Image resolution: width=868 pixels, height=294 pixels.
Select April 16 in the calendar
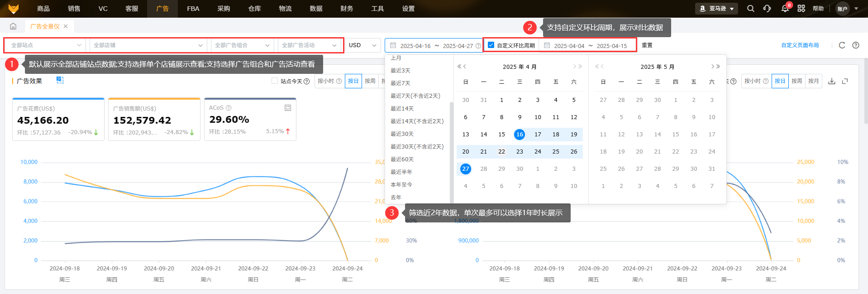[x=520, y=135]
